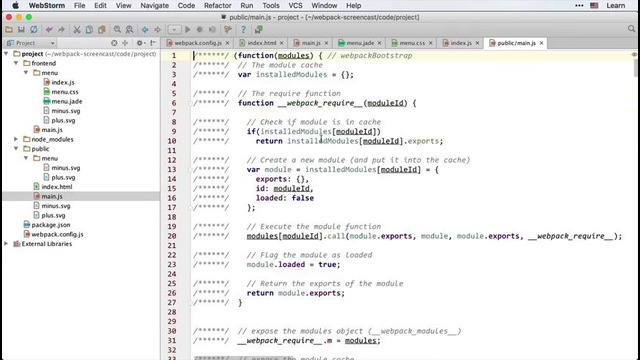Screen dimensions: 640x360
Task: Click the green toolbar icon after Help
Action: [x=258, y=30]
